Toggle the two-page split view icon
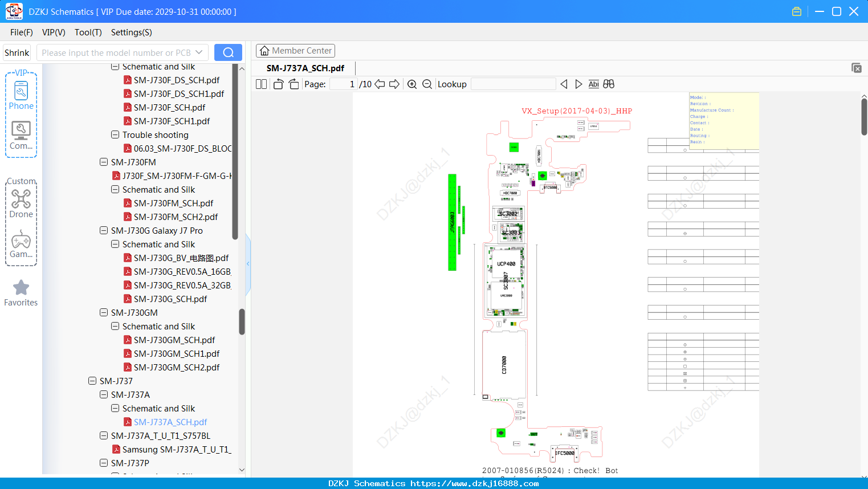This screenshot has height=489, width=868. click(262, 84)
